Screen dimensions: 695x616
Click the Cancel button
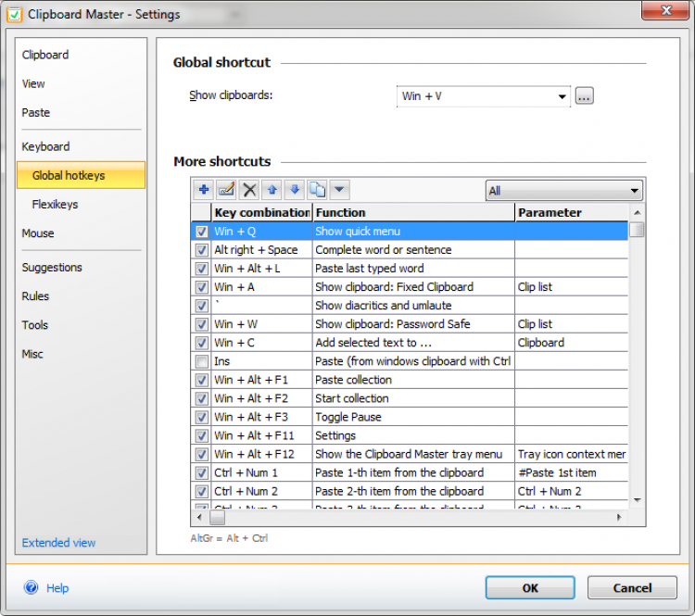point(632,587)
